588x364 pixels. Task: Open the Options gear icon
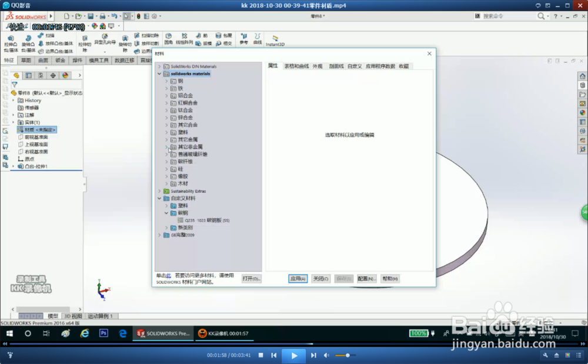coord(154,16)
